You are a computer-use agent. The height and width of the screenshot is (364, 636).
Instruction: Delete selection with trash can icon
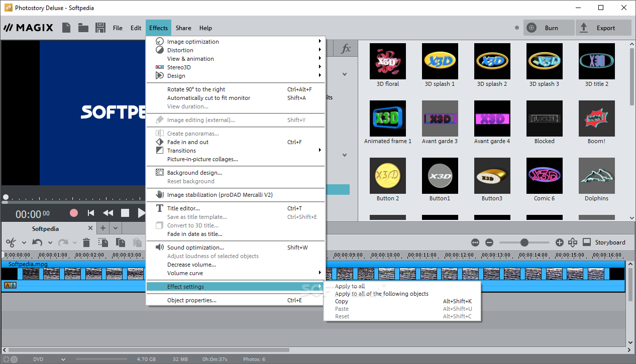(x=86, y=242)
